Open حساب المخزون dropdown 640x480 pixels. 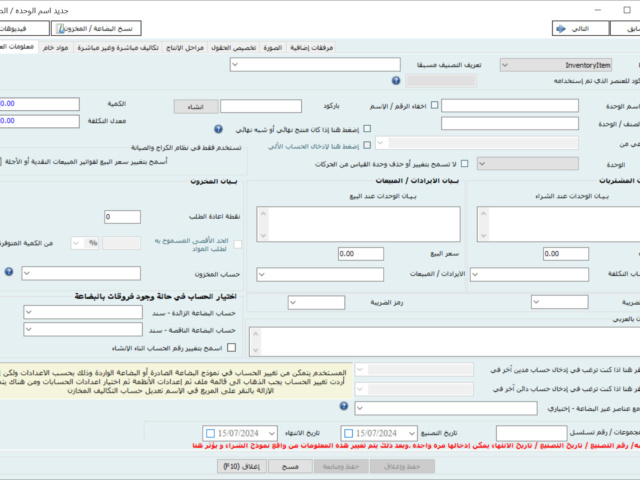[x=81, y=273]
